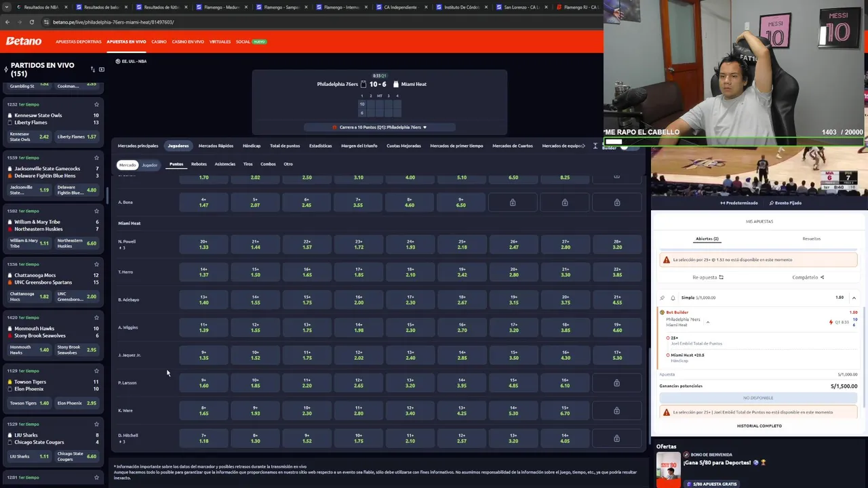Click the Philadelphia 76ers jersey icon
The width and height of the screenshot is (868, 488).
[x=363, y=84]
